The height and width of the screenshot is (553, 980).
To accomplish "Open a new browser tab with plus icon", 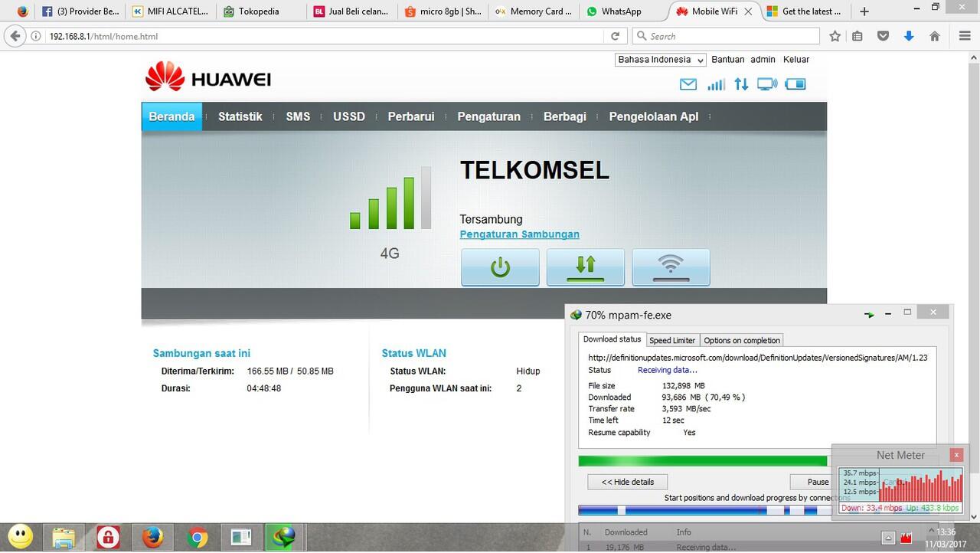I will (x=864, y=11).
